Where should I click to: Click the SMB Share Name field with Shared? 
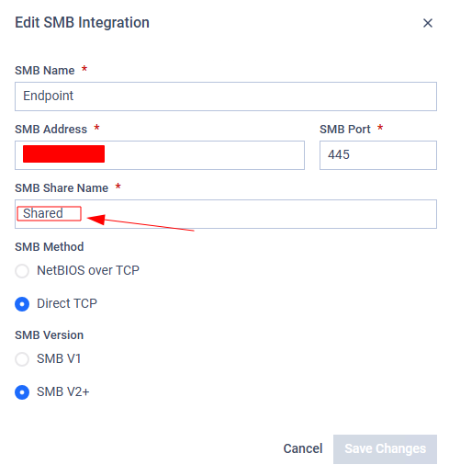226,214
